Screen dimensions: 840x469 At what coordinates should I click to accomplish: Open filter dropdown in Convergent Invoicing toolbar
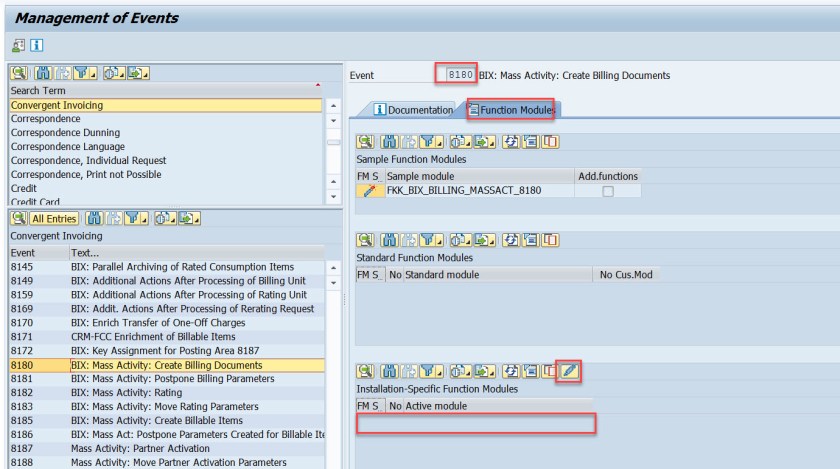click(x=136, y=218)
